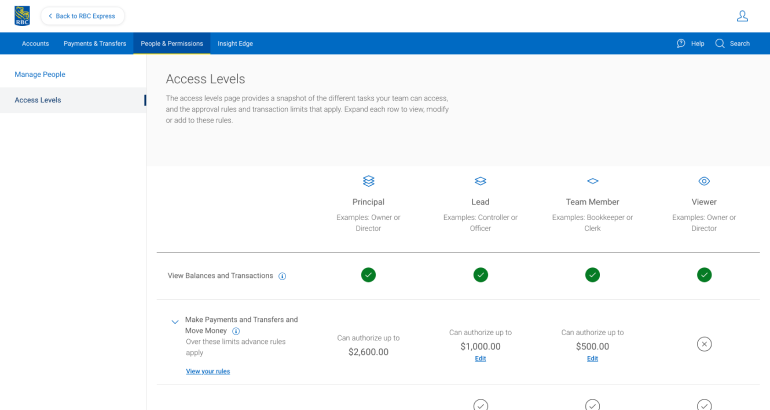Toggle Team Member checkmark for View Balances
Viewport: 770px width, 410px height.
tap(592, 275)
